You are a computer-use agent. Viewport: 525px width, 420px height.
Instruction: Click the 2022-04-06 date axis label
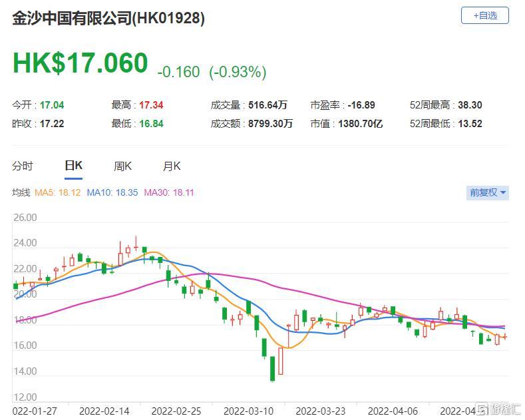(x=393, y=411)
